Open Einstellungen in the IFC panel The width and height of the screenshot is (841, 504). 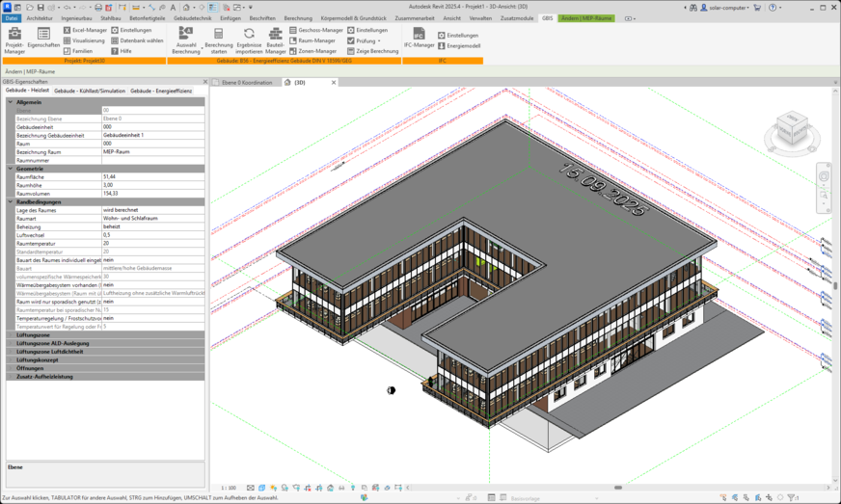(x=458, y=36)
